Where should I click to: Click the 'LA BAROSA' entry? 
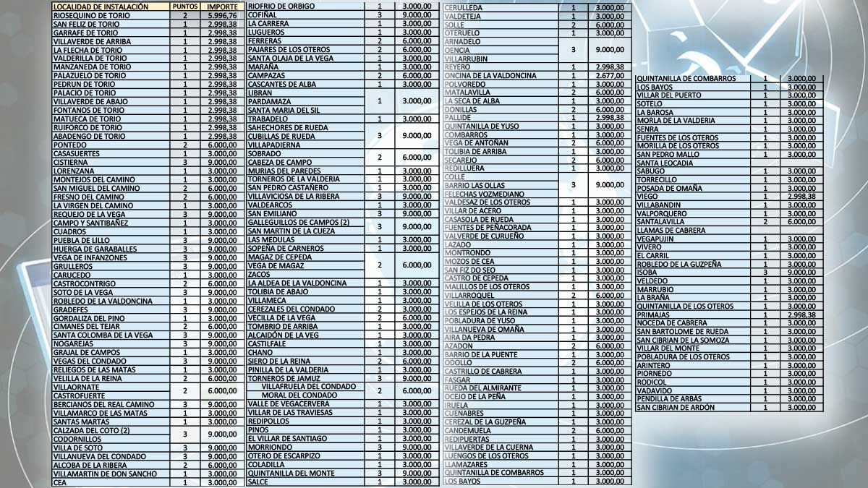[655, 113]
